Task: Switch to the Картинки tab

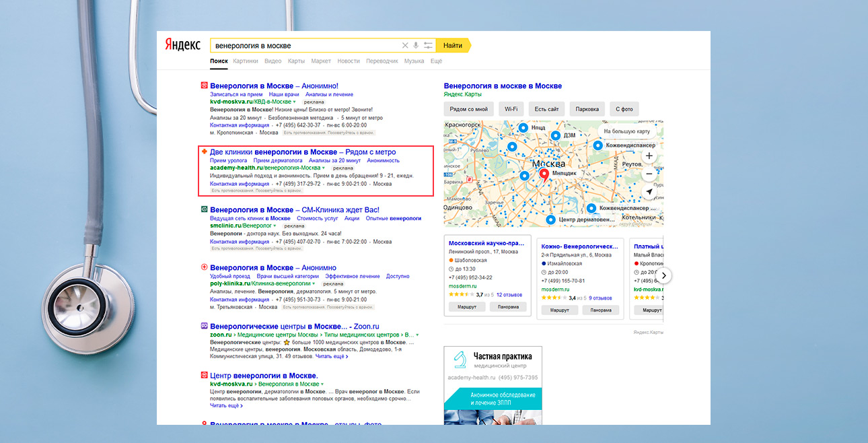Action: (x=246, y=61)
